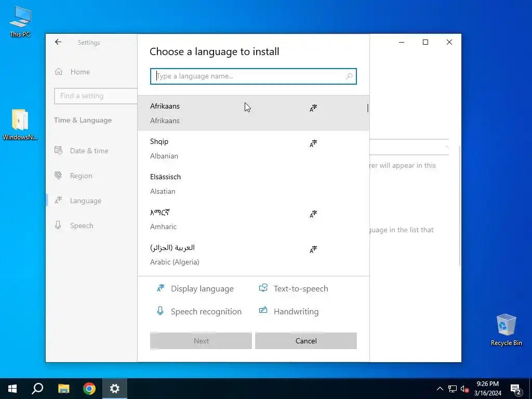Click the Settings window right scrollbar
Image resolution: width=532 pixels, height=399 pixels.
click(460, 206)
